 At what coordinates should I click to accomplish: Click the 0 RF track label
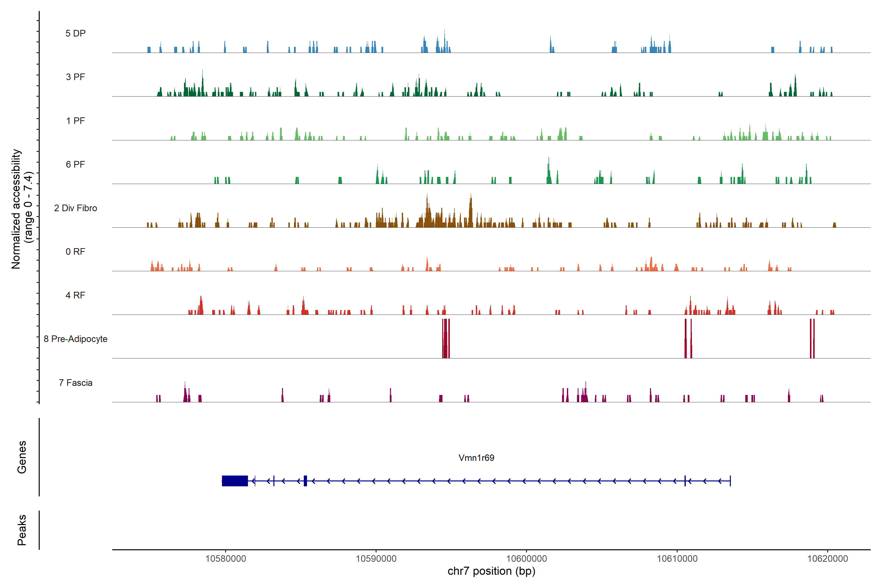pyautogui.click(x=75, y=252)
